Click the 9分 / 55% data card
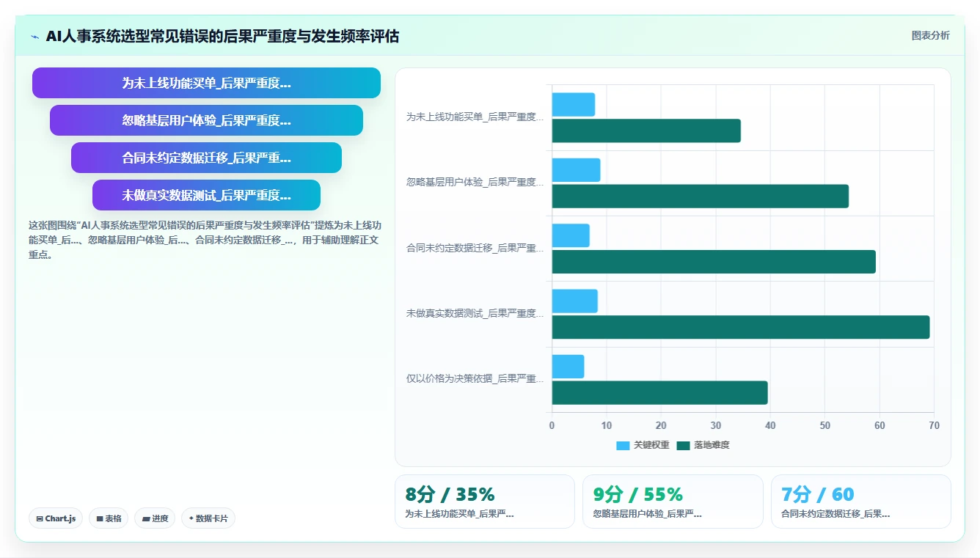980x558 pixels. click(x=673, y=502)
